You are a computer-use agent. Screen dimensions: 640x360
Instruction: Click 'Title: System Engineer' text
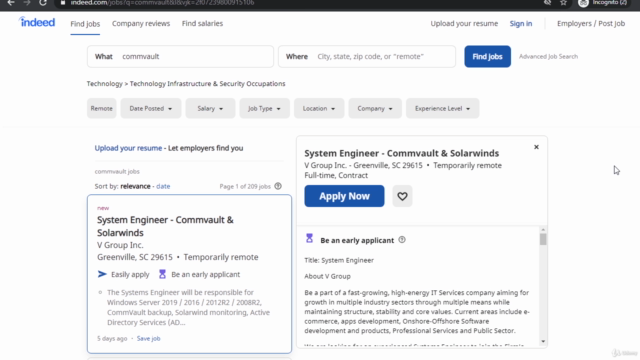tap(339, 260)
